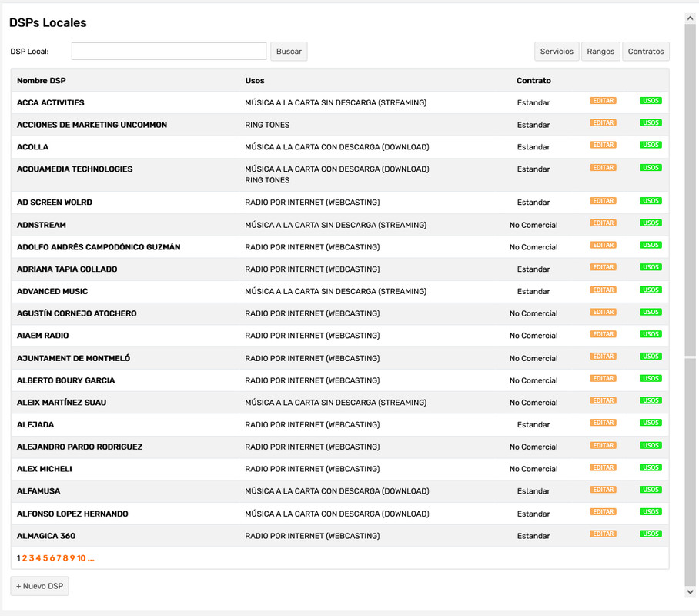
Task: Open the Contratos section
Action: 645,52
